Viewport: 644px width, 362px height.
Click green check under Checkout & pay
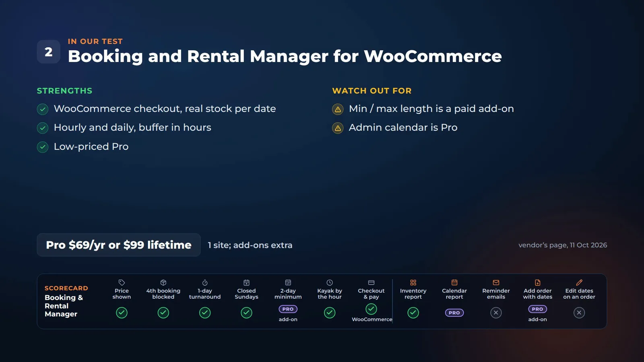pos(371,309)
